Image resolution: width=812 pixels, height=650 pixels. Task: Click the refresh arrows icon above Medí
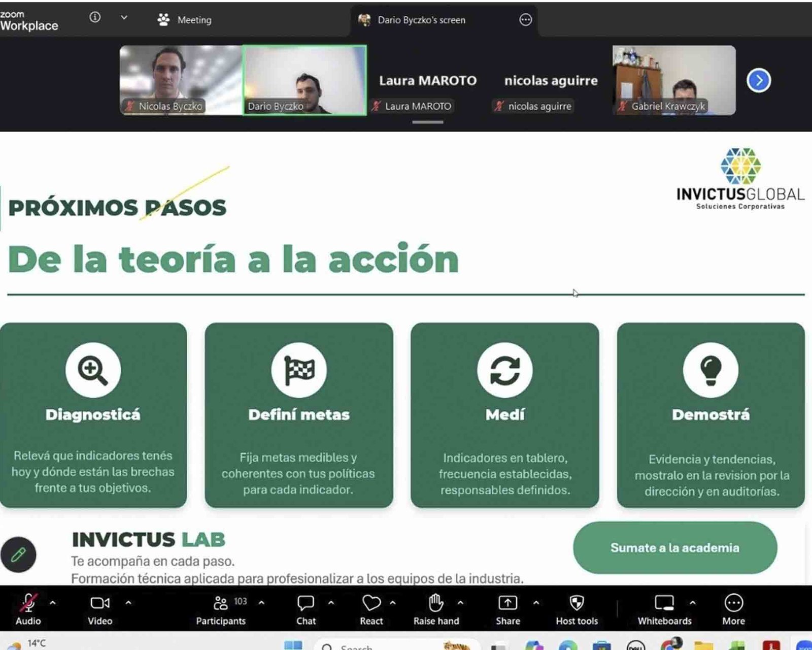pos(505,370)
